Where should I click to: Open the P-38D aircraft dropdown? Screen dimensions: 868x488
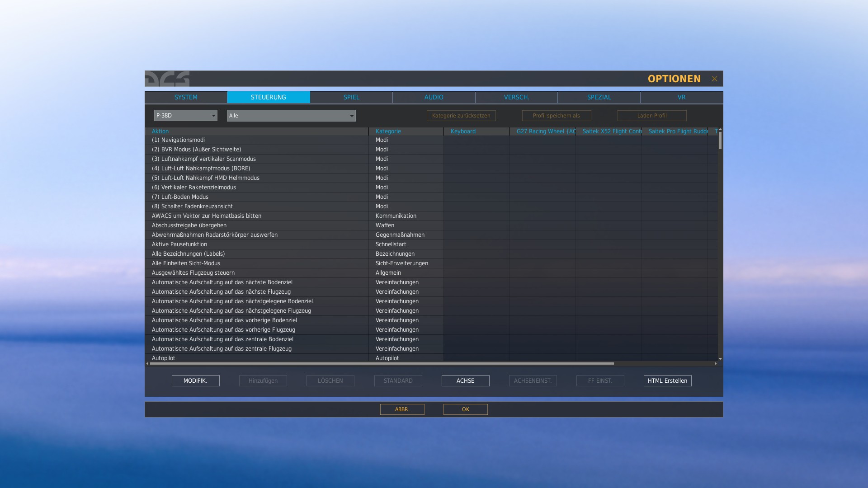click(x=185, y=116)
